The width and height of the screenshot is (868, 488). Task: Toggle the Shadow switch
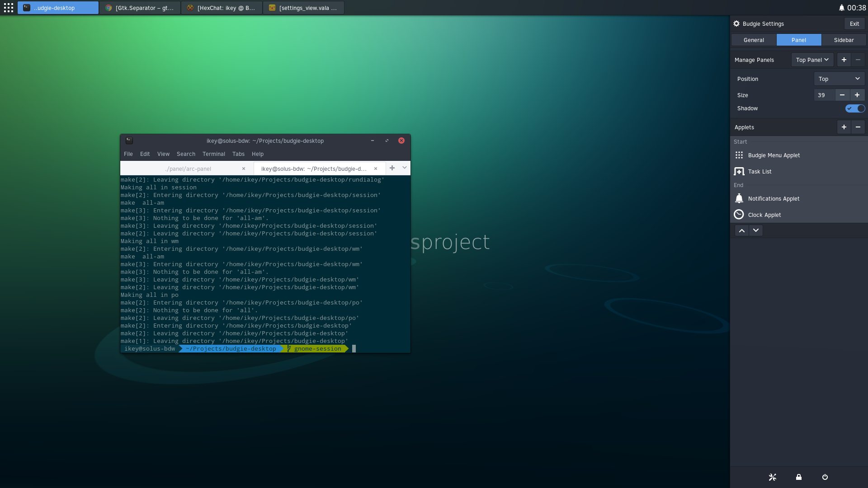[855, 108]
